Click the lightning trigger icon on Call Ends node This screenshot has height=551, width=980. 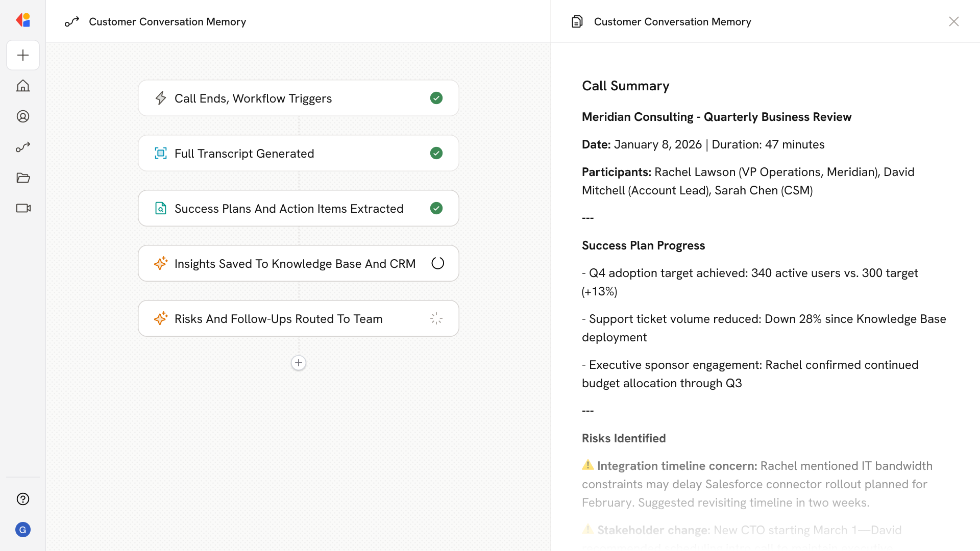[x=161, y=98]
